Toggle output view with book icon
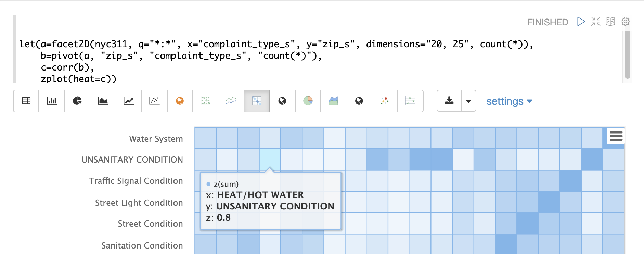The width and height of the screenshot is (644, 254). (x=610, y=22)
